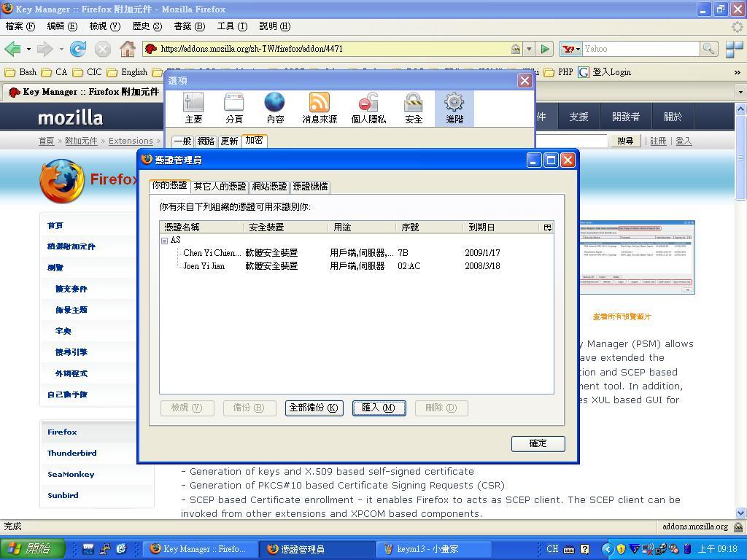Click the language bar help icon in taskbar
The width and height of the screenshot is (747, 560).
tap(585, 549)
